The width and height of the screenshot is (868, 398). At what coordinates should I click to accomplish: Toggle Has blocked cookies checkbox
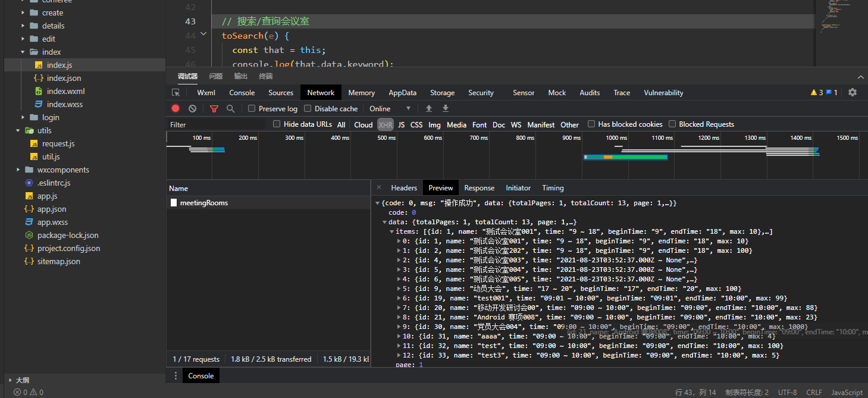coord(591,124)
